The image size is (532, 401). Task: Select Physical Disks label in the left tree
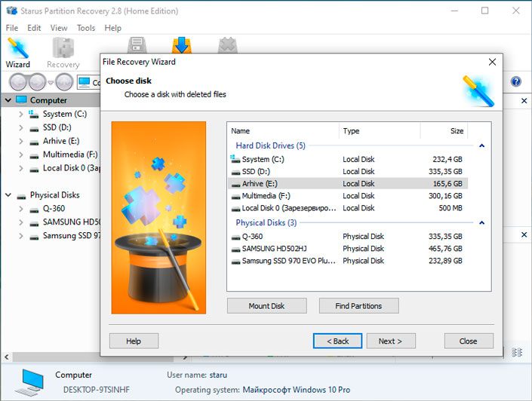coord(54,195)
